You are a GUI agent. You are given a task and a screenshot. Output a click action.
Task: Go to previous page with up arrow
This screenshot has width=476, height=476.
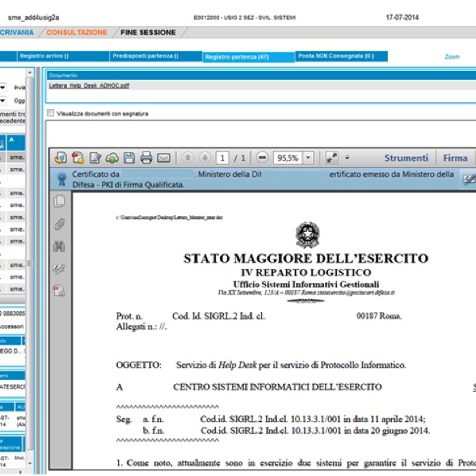coord(188,157)
